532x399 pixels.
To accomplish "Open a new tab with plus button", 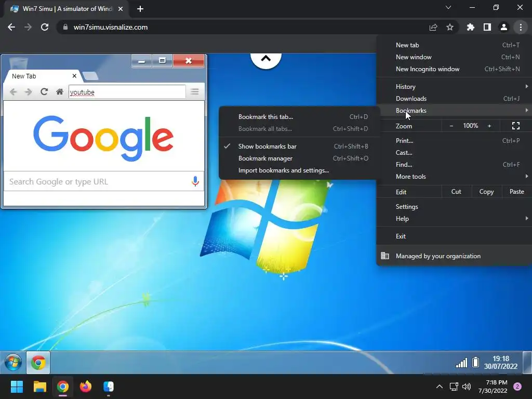I will 140,9.
